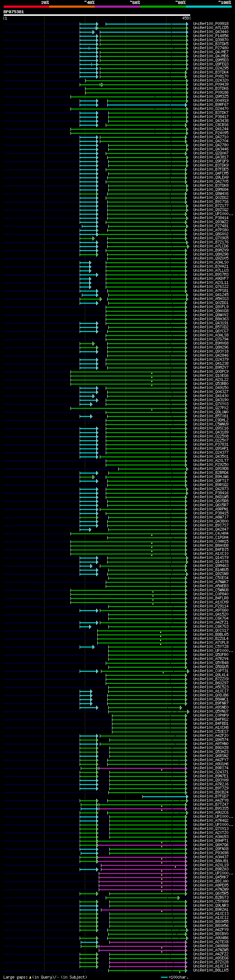235x980 pixels.
Task: Select the label UniRef100_Q9ZU05
Action: click(211, 258)
